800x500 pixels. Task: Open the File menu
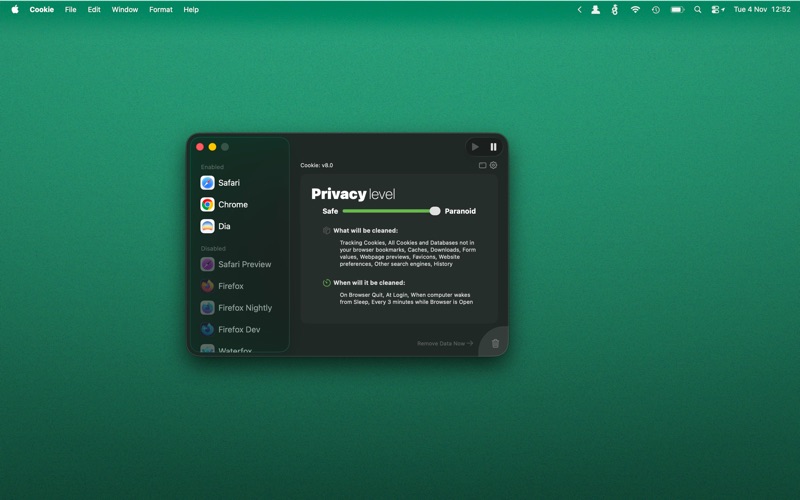tap(70, 9)
